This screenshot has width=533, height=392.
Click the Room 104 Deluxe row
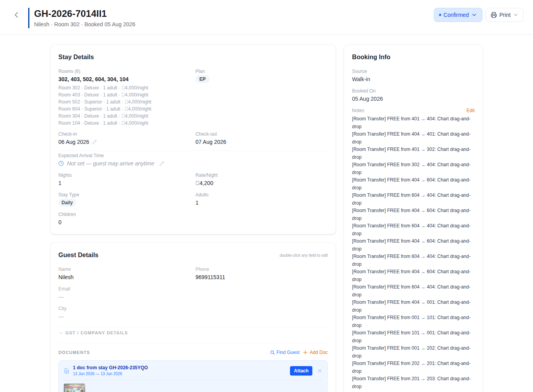[103, 123]
